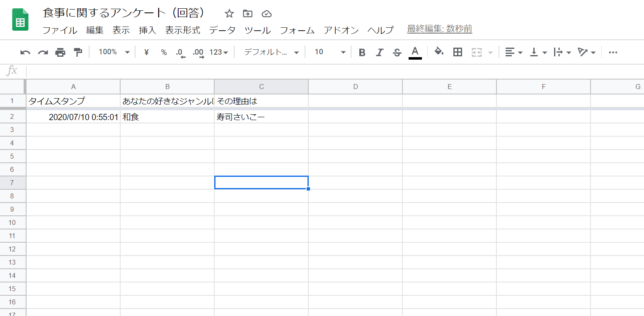This screenshot has width=644, height=316.
Task: Open the text color picker
Action: pos(415,52)
